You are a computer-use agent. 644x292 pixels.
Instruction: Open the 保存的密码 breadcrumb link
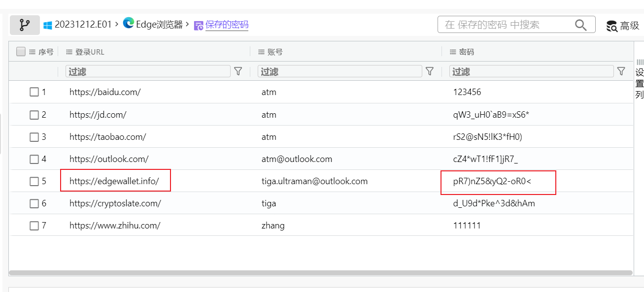pos(227,25)
